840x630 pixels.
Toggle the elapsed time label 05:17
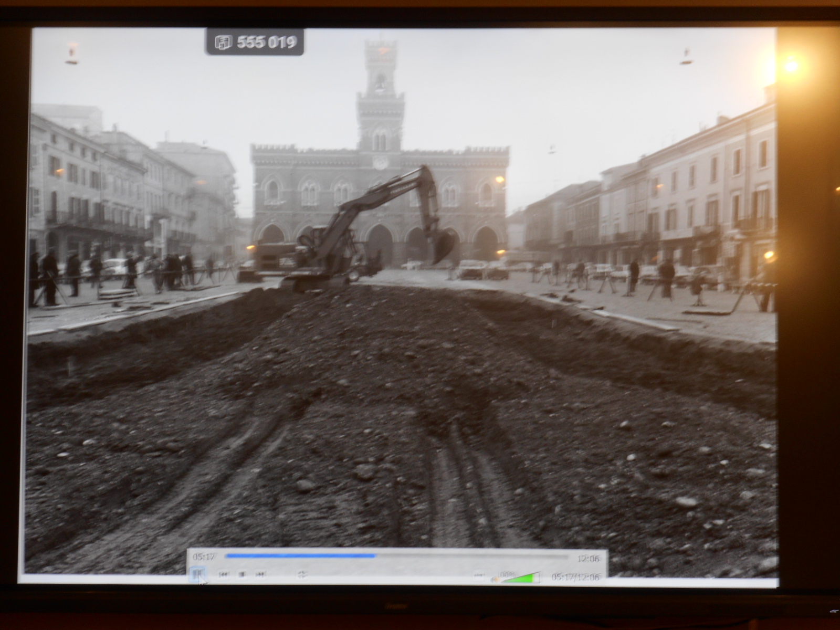(x=204, y=556)
